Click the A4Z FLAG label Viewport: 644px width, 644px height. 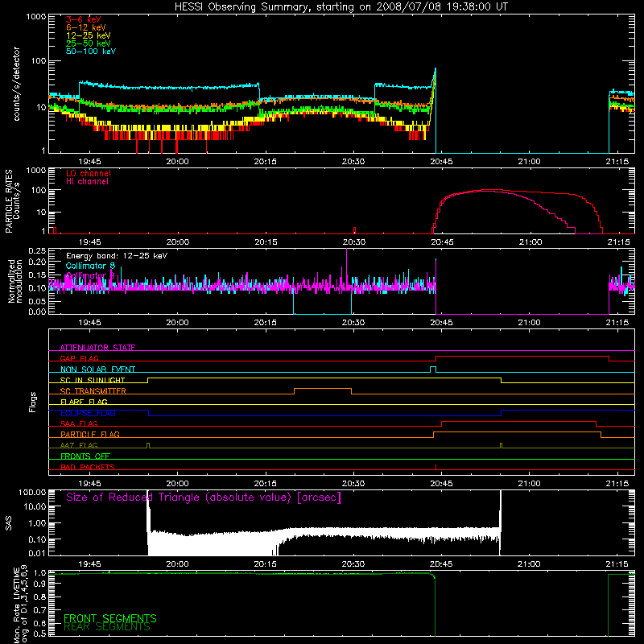pyautogui.click(x=79, y=445)
